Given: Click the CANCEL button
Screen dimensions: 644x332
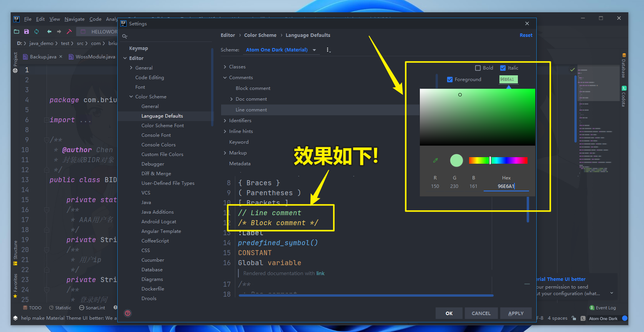Looking at the screenshot, I should [x=481, y=313].
